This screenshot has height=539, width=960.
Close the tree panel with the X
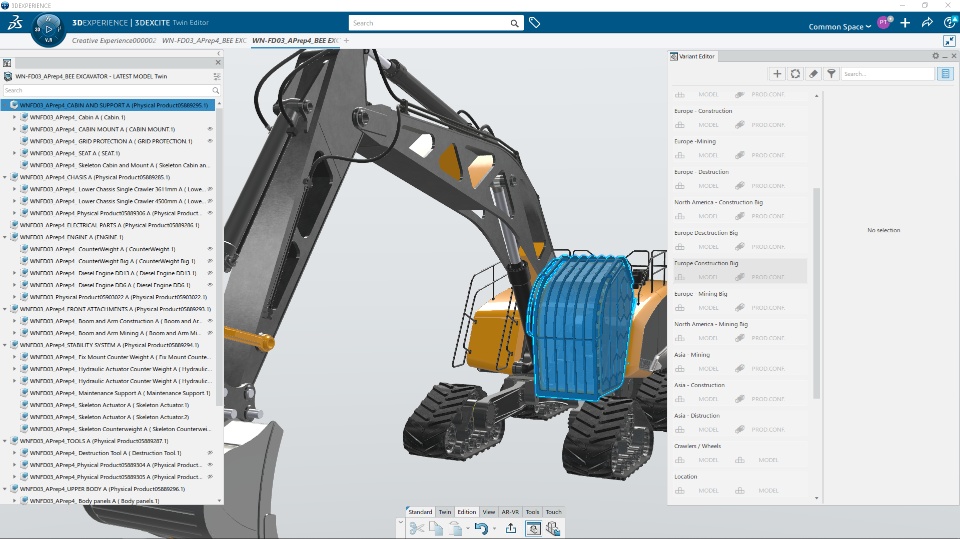pos(218,62)
